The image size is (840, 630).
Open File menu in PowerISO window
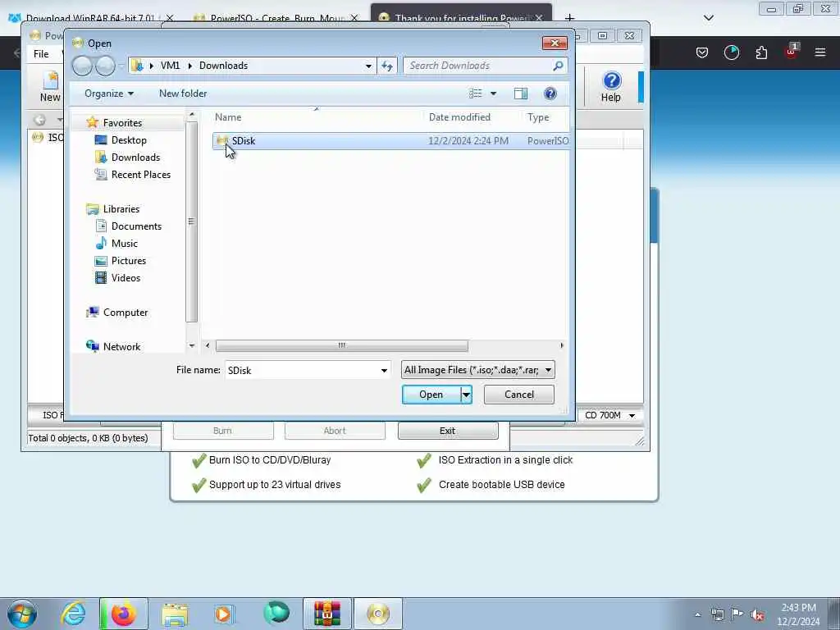pos(41,53)
